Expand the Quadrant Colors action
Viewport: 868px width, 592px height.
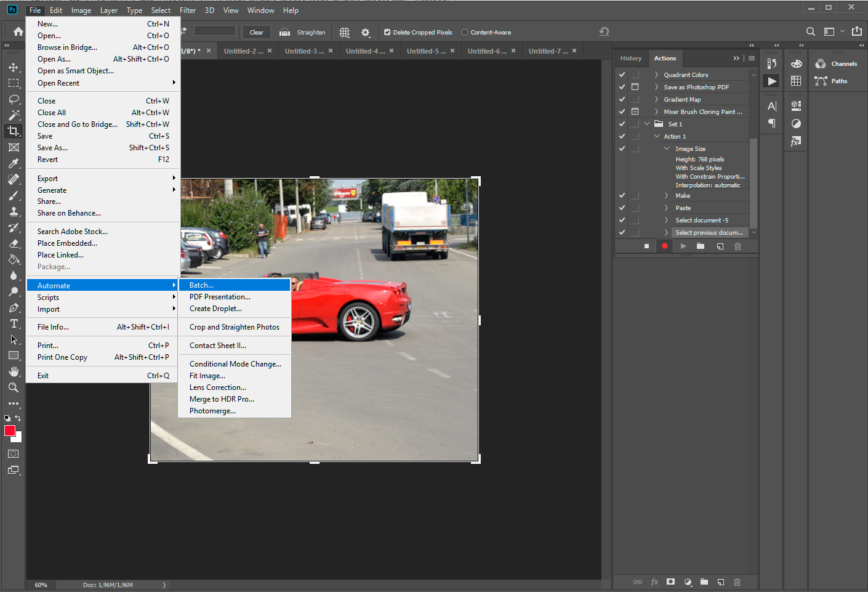(x=656, y=74)
